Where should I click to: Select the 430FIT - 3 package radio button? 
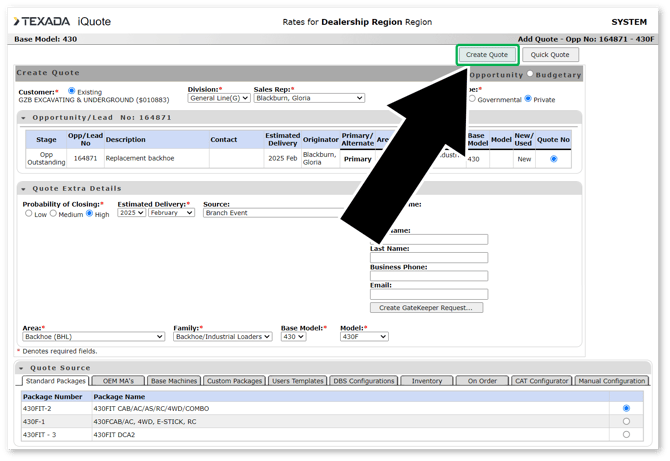point(626,434)
